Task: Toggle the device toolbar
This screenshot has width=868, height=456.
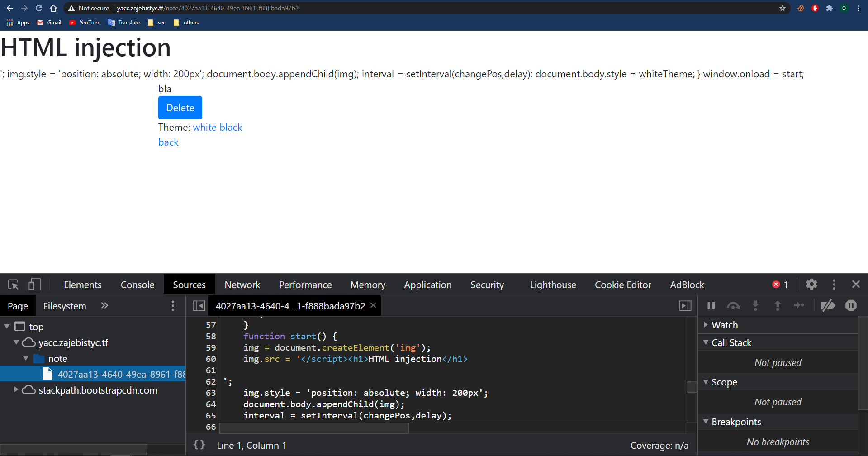Action: pos(34,285)
